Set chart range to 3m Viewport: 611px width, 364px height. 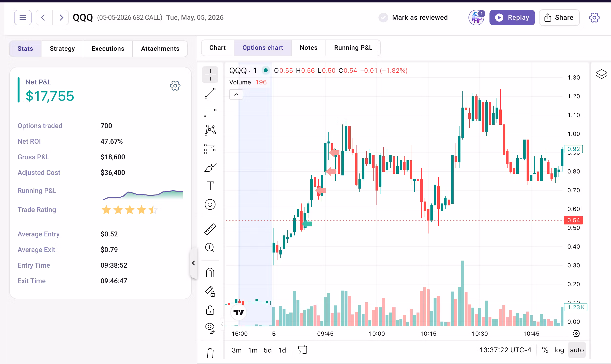click(x=237, y=350)
